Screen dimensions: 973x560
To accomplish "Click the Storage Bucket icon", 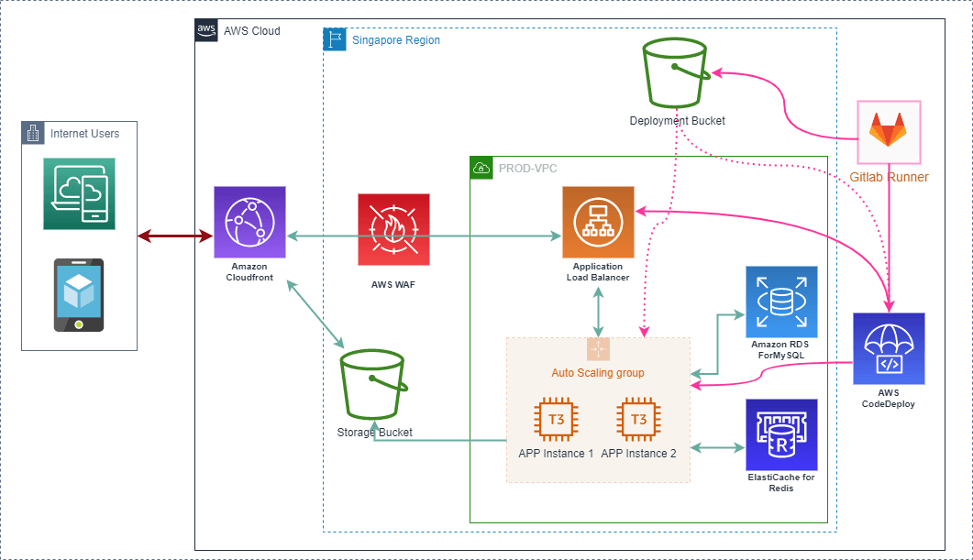I will pos(373,385).
